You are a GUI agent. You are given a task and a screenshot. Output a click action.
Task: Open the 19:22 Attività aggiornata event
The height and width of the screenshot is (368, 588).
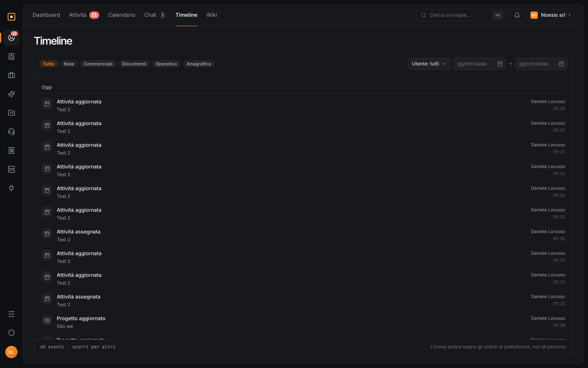(x=303, y=105)
